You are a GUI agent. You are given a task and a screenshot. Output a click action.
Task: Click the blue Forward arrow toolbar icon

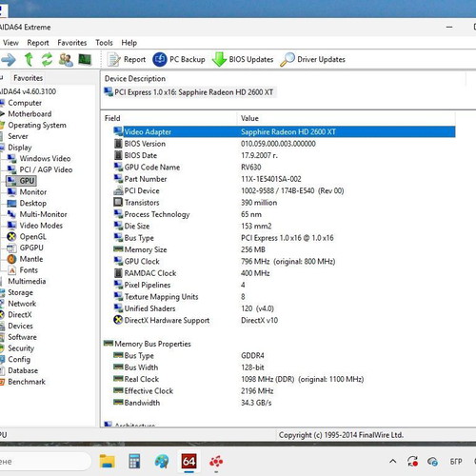coord(9,59)
